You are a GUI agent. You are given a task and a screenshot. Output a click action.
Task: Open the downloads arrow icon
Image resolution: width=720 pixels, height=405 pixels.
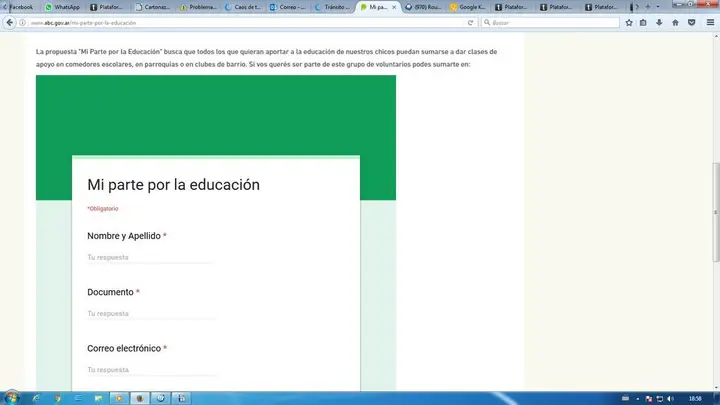(x=659, y=22)
